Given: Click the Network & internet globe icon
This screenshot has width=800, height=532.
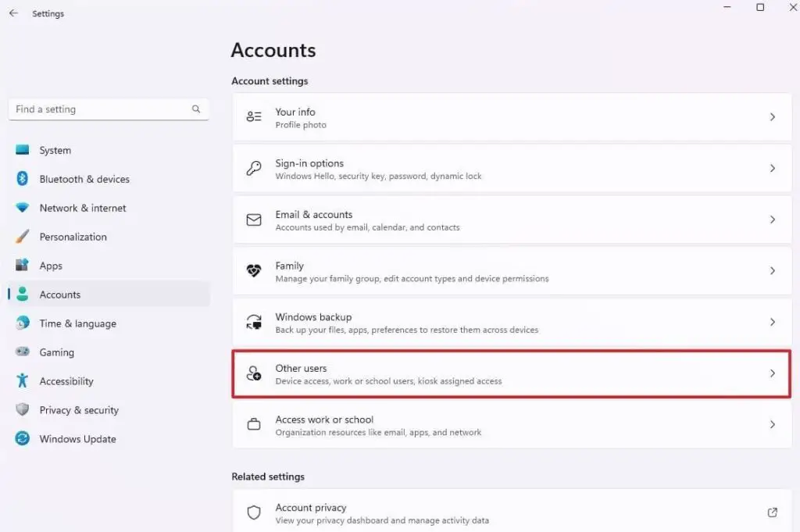Looking at the screenshot, I should 24,208.
